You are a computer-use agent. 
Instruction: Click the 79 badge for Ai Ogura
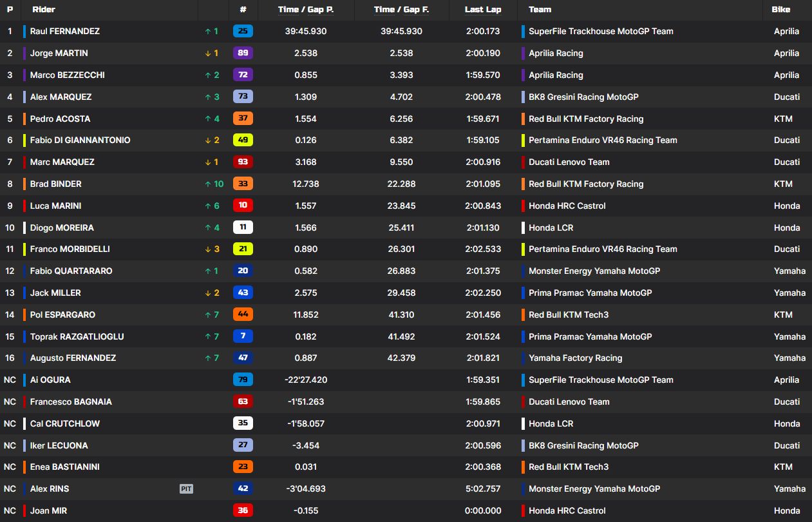[243, 380]
